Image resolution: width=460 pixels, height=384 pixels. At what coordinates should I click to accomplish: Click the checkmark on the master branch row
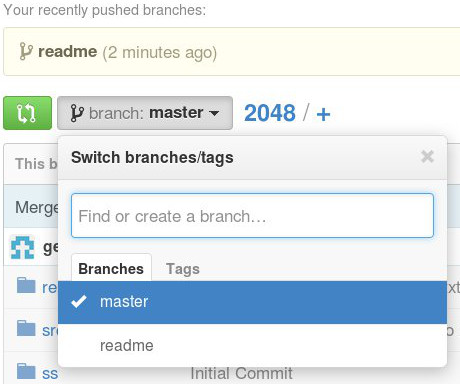pyautogui.click(x=79, y=302)
